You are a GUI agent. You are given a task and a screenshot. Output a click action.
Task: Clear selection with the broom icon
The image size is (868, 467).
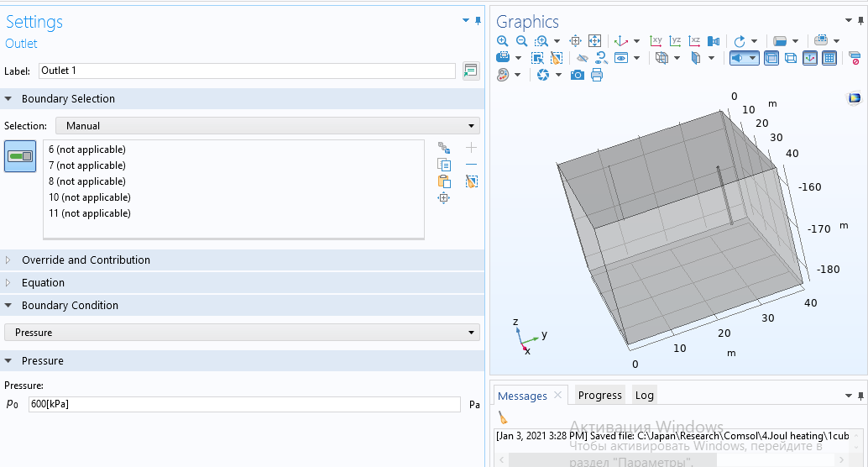[x=471, y=181]
